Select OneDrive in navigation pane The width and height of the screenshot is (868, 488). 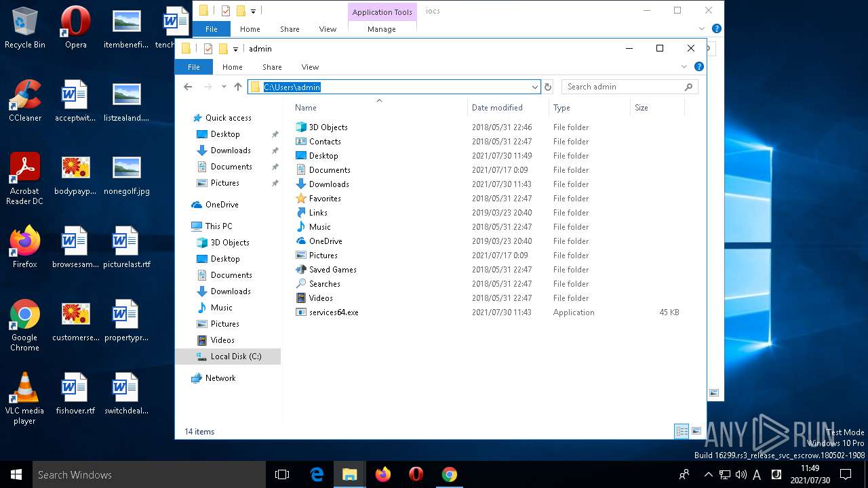tap(221, 205)
